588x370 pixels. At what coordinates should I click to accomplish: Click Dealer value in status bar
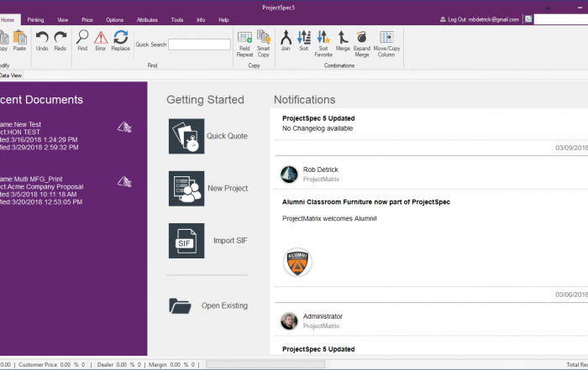pos(121,364)
